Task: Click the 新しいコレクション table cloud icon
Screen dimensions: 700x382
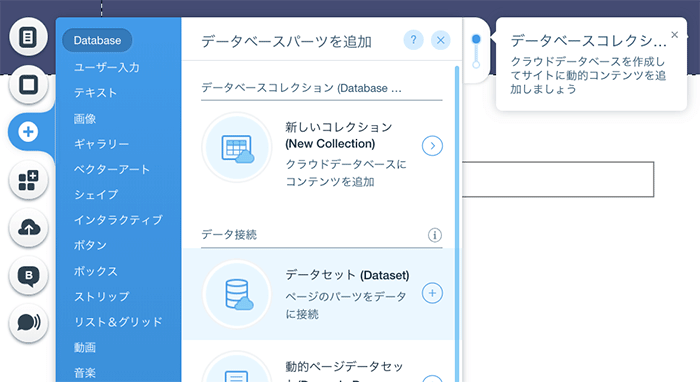Action: point(237,147)
